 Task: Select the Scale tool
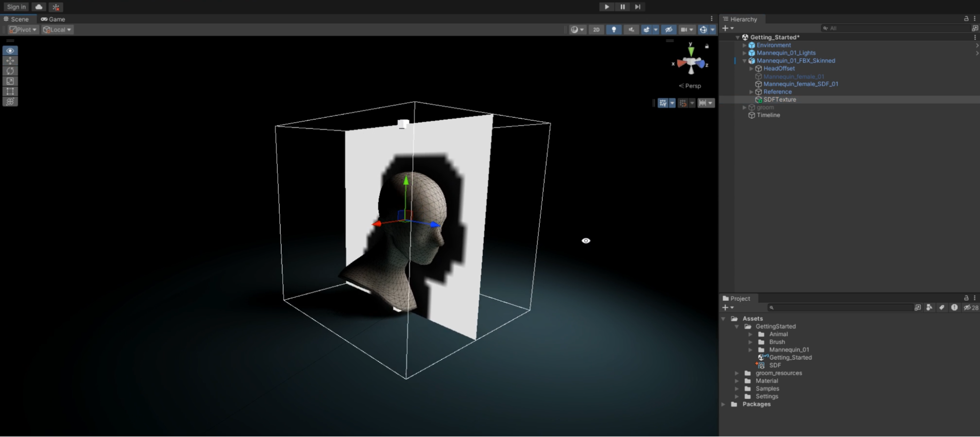(x=10, y=81)
